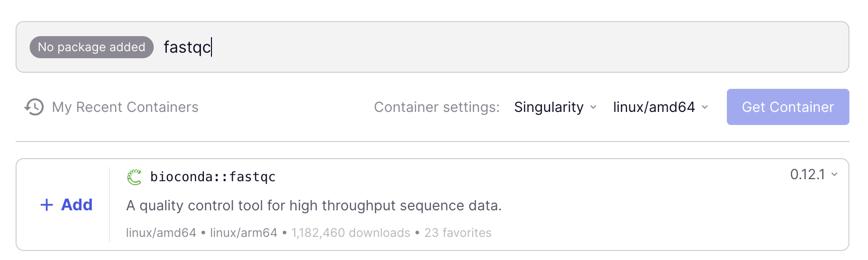Click the recent containers history clock icon
This screenshot has width=868, height=260.
[34, 107]
